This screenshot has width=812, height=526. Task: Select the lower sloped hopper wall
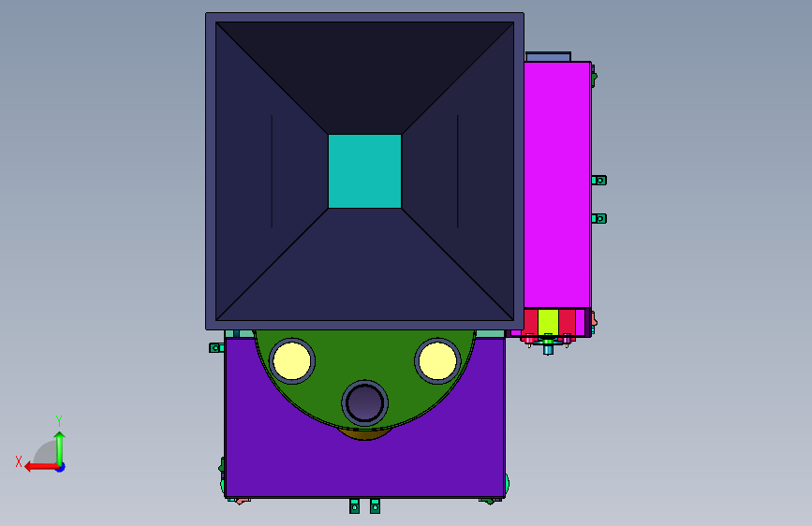(364, 264)
